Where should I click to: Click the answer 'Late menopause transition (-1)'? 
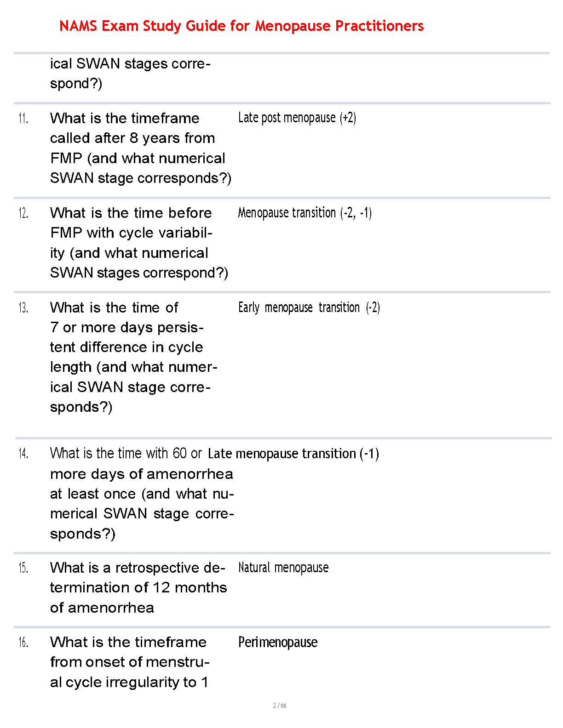click(293, 454)
